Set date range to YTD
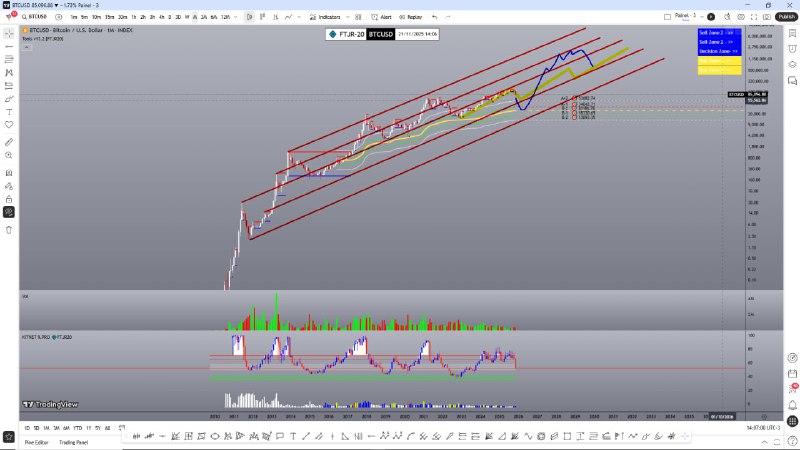The height and width of the screenshot is (450, 800). 76,427
